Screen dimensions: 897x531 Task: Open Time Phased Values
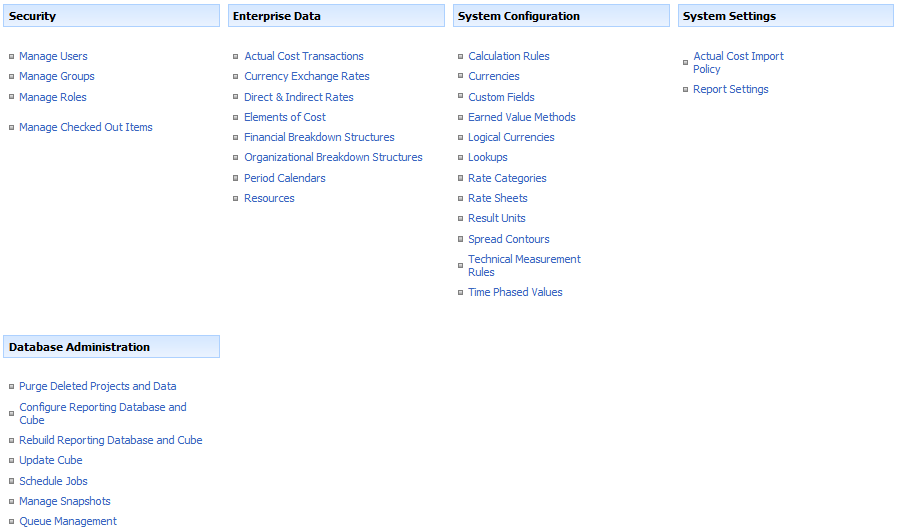click(x=515, y=292)
